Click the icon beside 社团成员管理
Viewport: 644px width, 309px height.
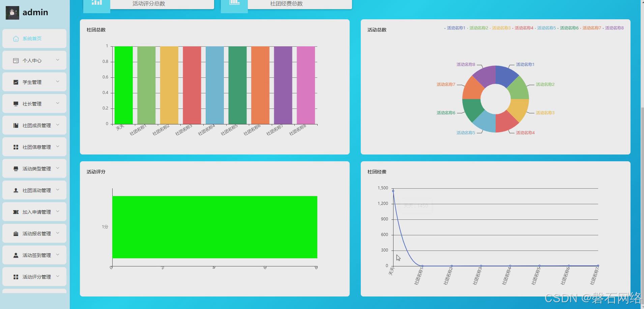[16, 125]
